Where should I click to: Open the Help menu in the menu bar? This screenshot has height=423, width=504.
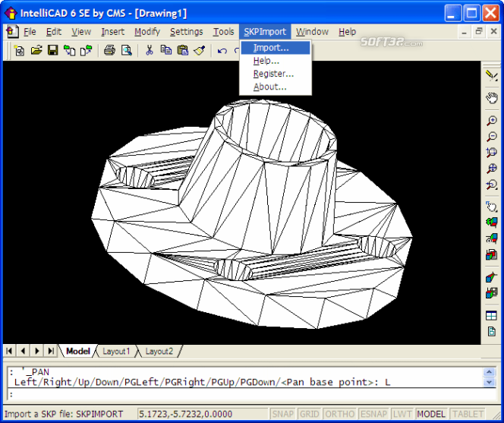[347, 32]
